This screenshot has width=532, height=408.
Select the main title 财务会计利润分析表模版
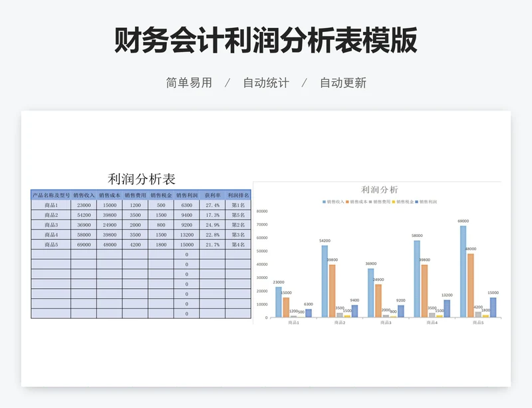(265, 41)
